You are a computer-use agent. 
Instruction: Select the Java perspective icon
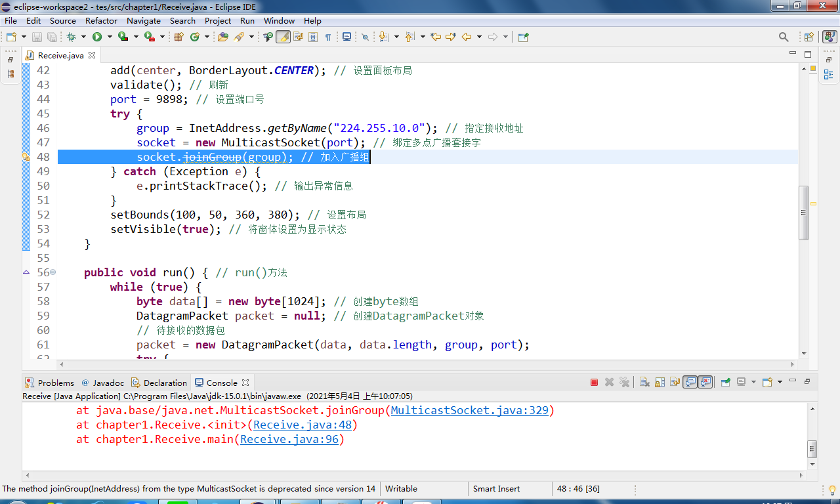[828, 37]
